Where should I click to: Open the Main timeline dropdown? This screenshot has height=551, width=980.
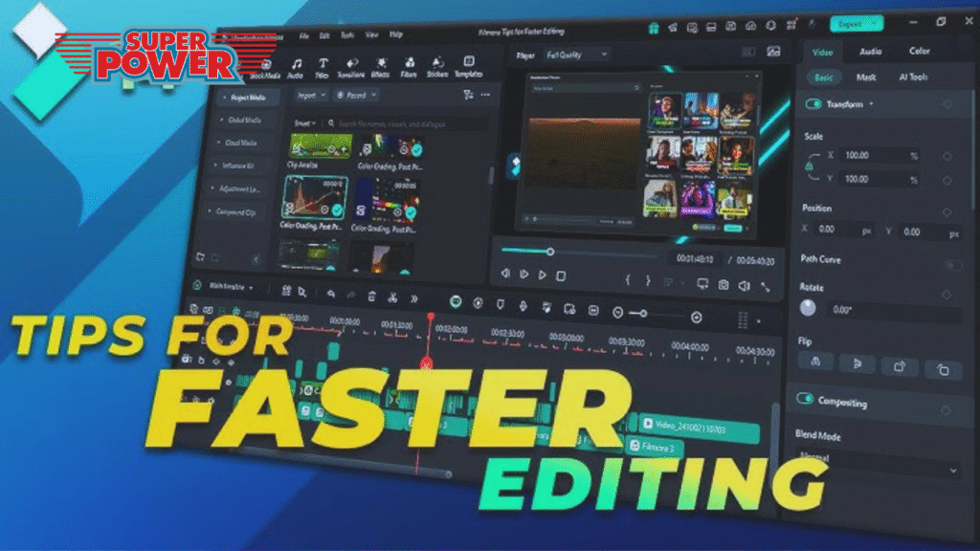click(232, 287)
